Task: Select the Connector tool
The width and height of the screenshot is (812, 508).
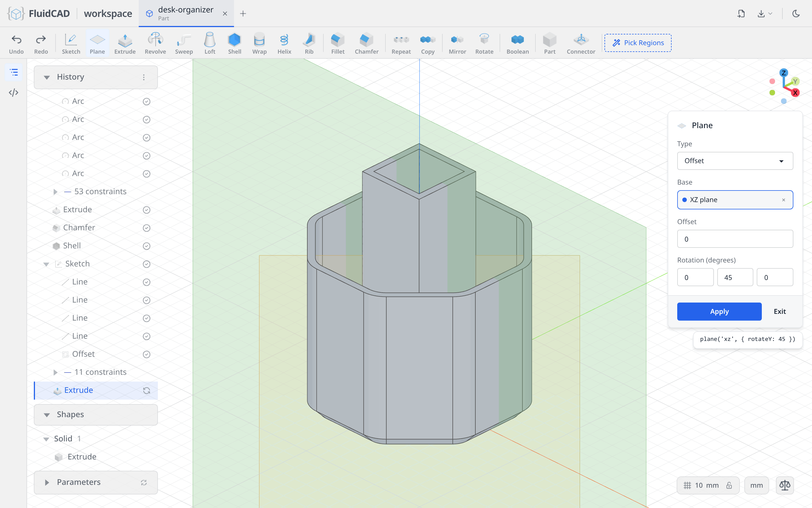Action: point(581,43)
